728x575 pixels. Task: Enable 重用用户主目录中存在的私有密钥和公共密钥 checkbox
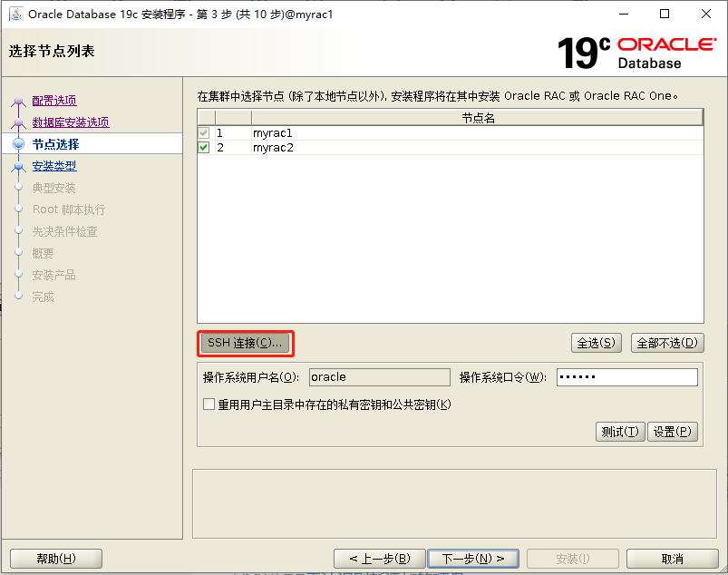pos(209,404)
